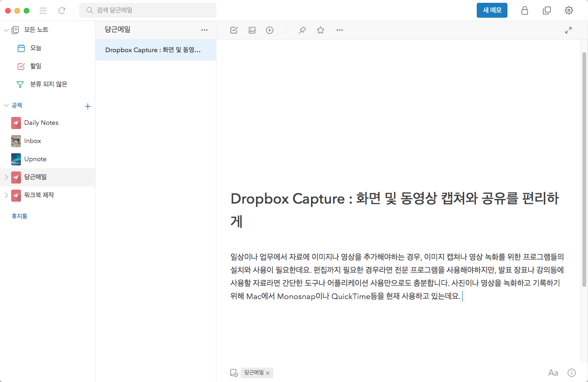Click the search field 검색 당근메일
The image size is (588, 382).
click(148, 10)
